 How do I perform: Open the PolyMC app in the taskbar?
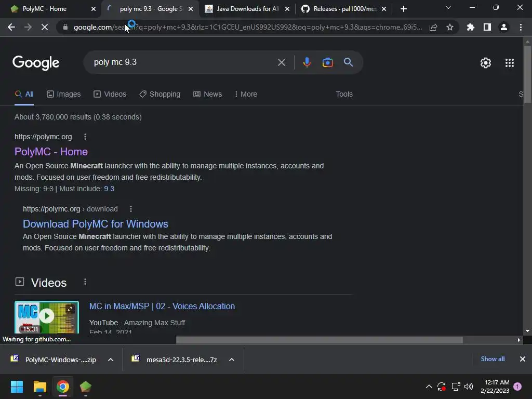coord(86,387)
